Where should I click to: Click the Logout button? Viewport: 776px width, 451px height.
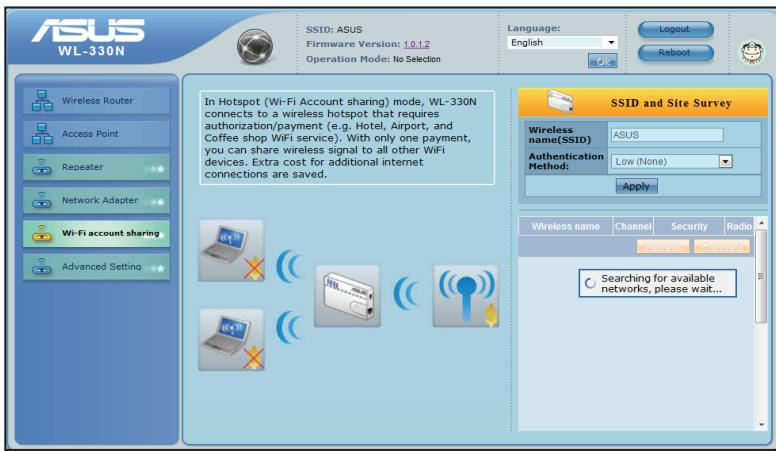pos(676,29)
